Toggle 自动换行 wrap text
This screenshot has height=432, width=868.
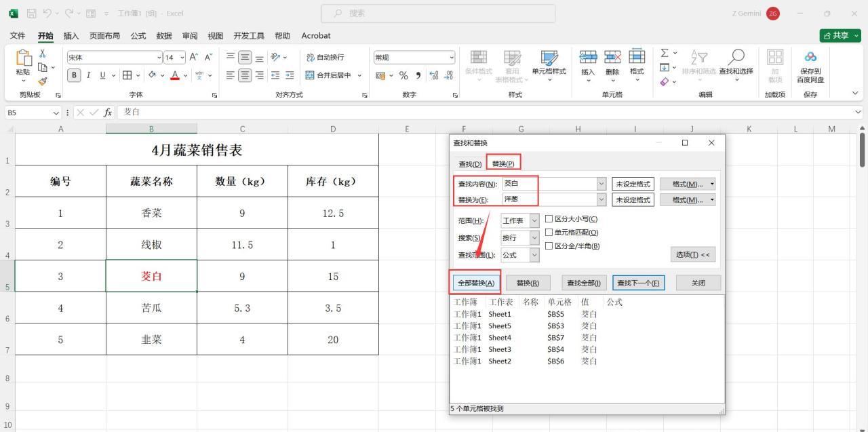tap(325, 58)
